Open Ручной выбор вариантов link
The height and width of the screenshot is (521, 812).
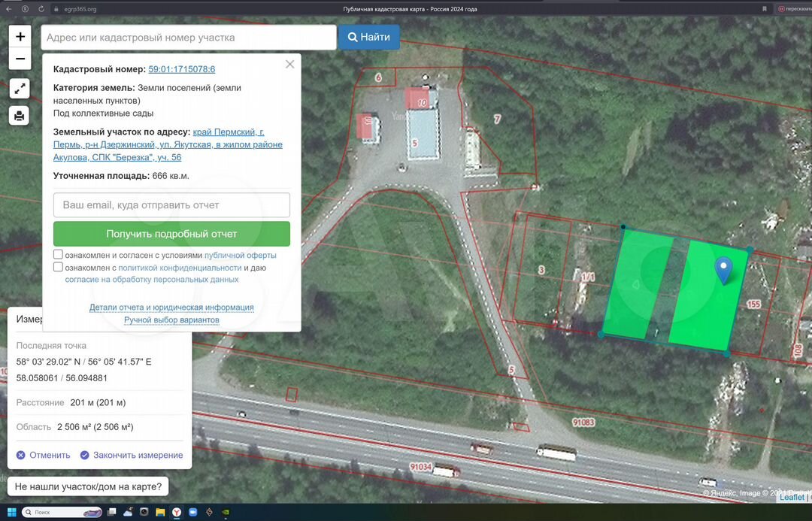pyautogui.click(x=171, y=320)
